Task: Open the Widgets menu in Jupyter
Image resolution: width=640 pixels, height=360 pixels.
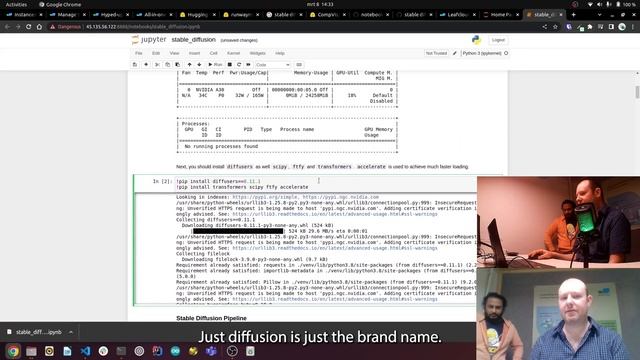Action: pyautogui.click(x=258, y=53)
